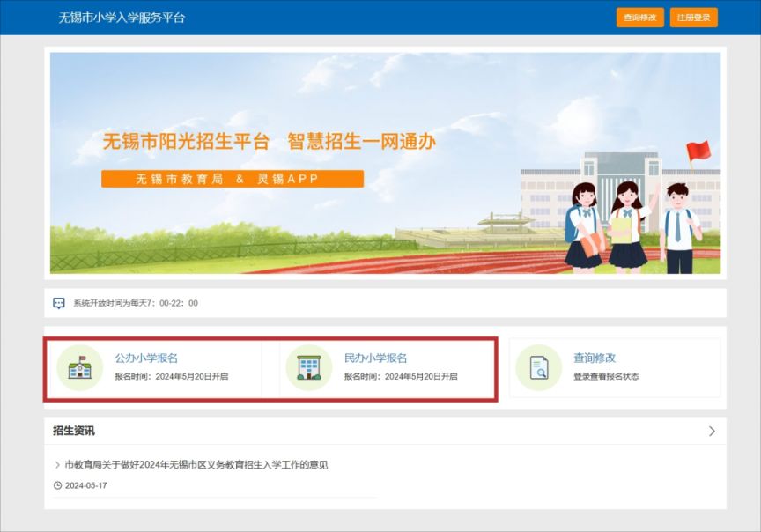Click the 招生资讯 section heading
The width and height of the screenshot is (761, 532).
point(74,431)
